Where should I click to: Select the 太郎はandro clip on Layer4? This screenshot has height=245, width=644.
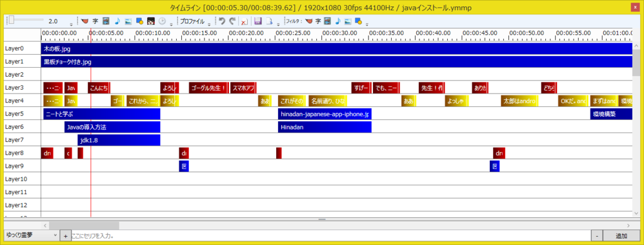pos(519,101)
